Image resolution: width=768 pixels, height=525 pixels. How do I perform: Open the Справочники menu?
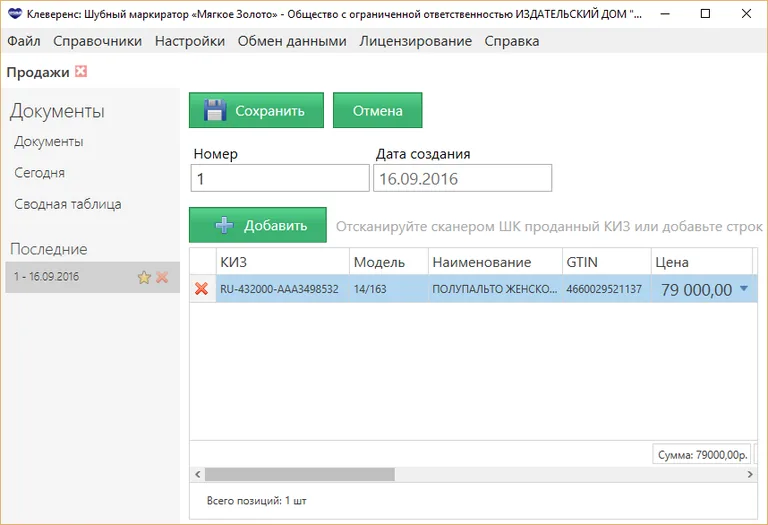97,41
